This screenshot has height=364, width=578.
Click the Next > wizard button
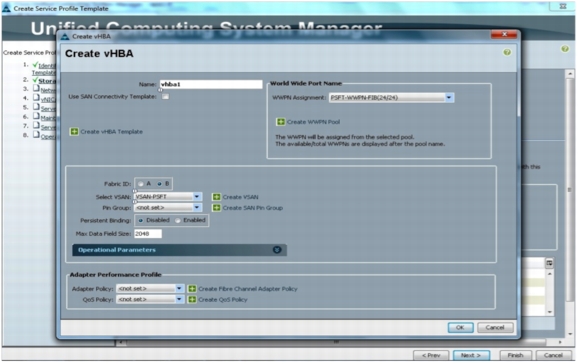[x=471, y=355]
